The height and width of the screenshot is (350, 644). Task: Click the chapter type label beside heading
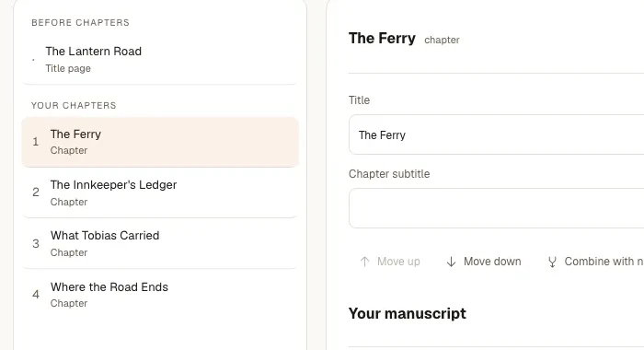442,40
